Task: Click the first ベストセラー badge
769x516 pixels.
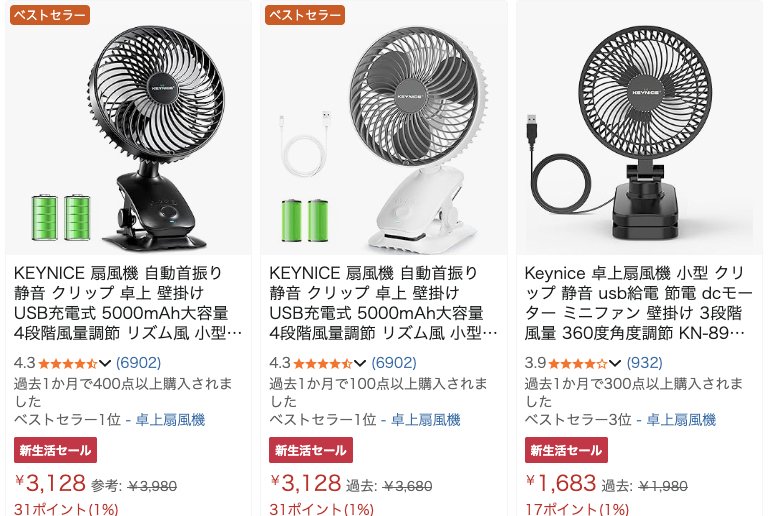Action: pyautogui.click(x=50, y=15)
